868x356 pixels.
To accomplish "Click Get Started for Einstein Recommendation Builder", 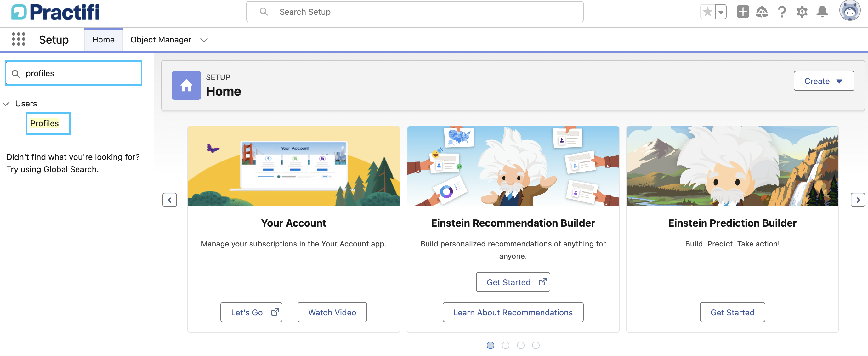I will pyautogui.click(x=513, y=282).
